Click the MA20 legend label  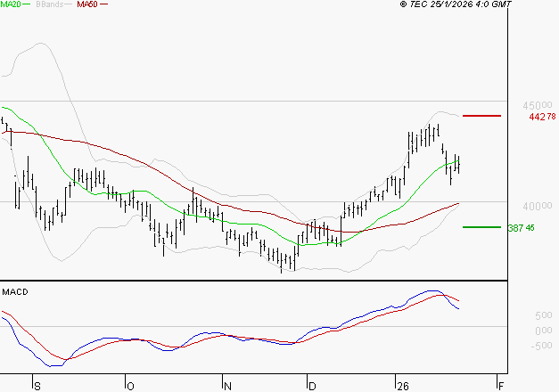click(11, 4)
